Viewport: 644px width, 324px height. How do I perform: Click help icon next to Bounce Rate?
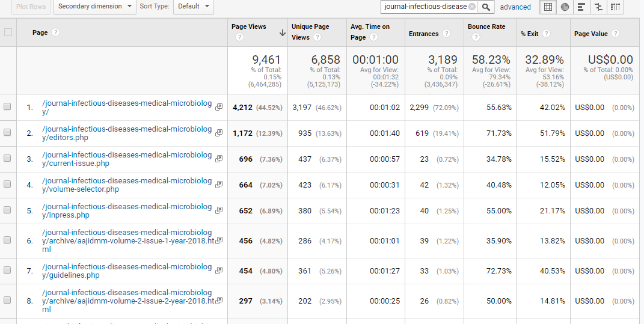(x=476, y=37)
